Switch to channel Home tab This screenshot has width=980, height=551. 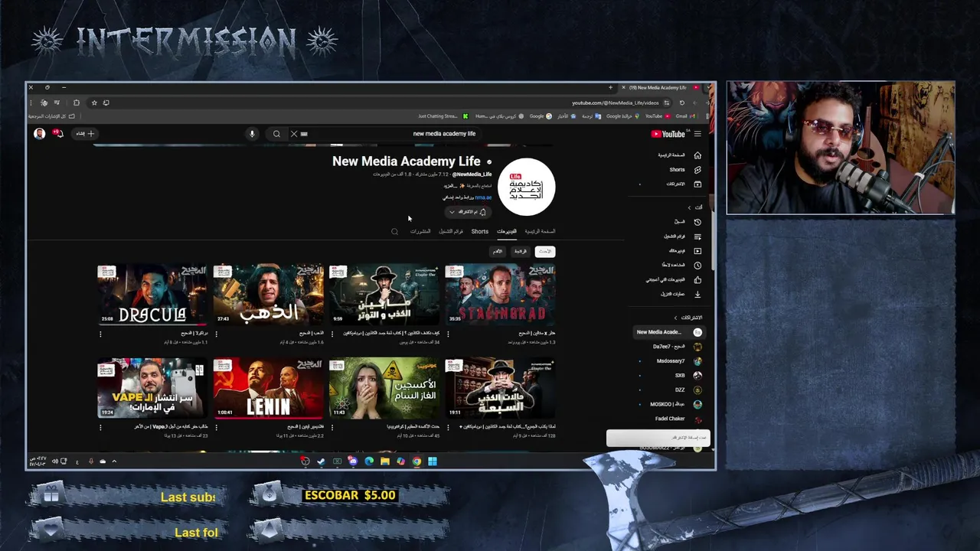tap(540, 231)
